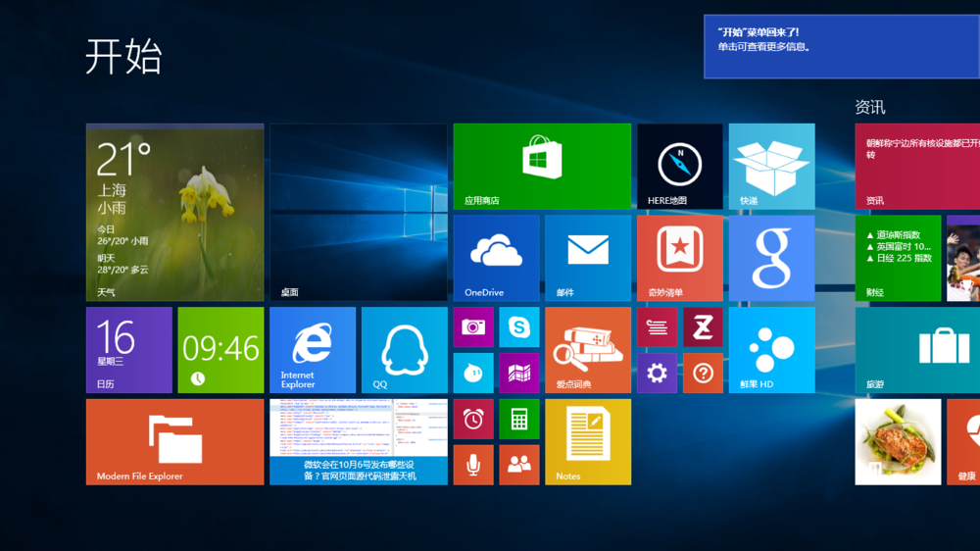980x551 pixels.
Task: Open the small red reading list tile
Action: (657, 327)
